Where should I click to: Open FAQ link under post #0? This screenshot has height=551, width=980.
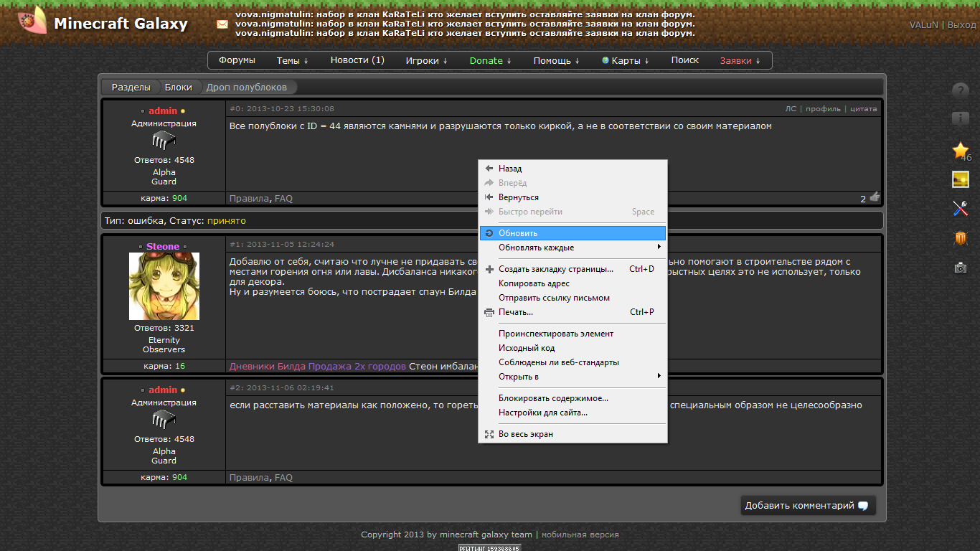coord(283,199)
